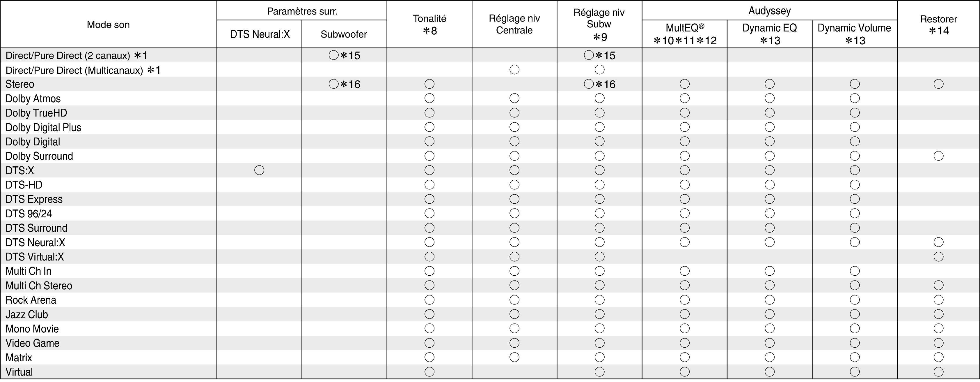
Task: Click the Dynamic EQ column header
Action: click(x=769, y=34)
